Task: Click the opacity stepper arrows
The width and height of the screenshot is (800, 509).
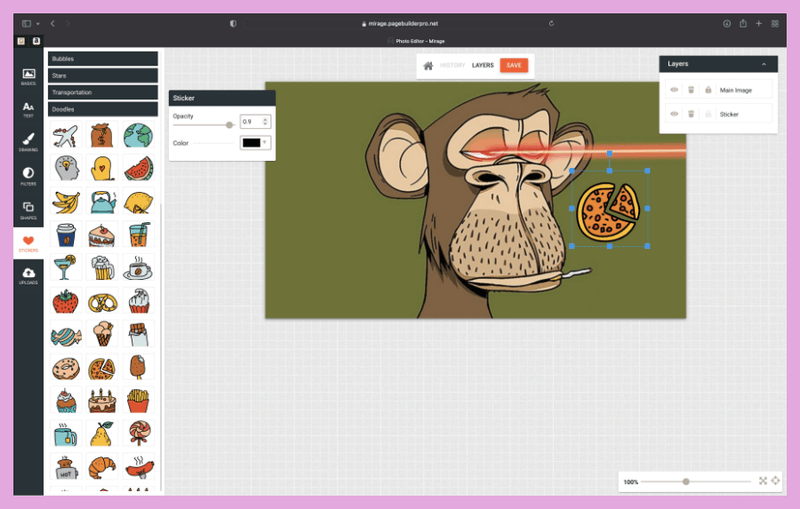Action: pos(265,121)
